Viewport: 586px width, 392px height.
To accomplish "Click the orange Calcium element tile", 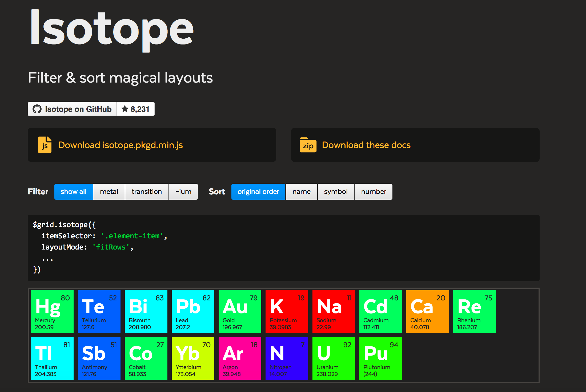I will point(427,311).
